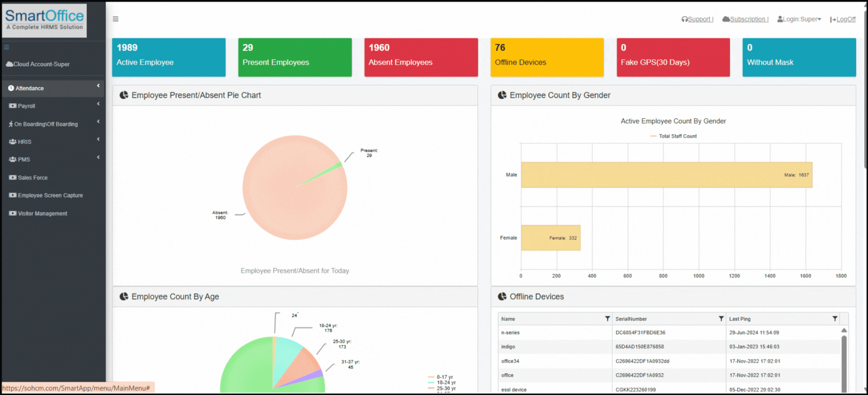This screenshot has height=395, width=868.
Task: Open the Login:Super dropdown
Action: (799, 19)
